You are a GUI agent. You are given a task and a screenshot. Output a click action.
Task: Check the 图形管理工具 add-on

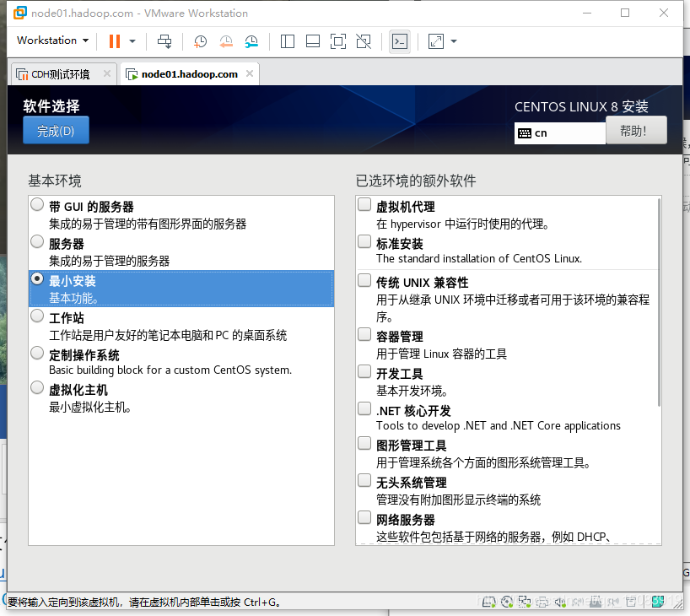(364, 443)
